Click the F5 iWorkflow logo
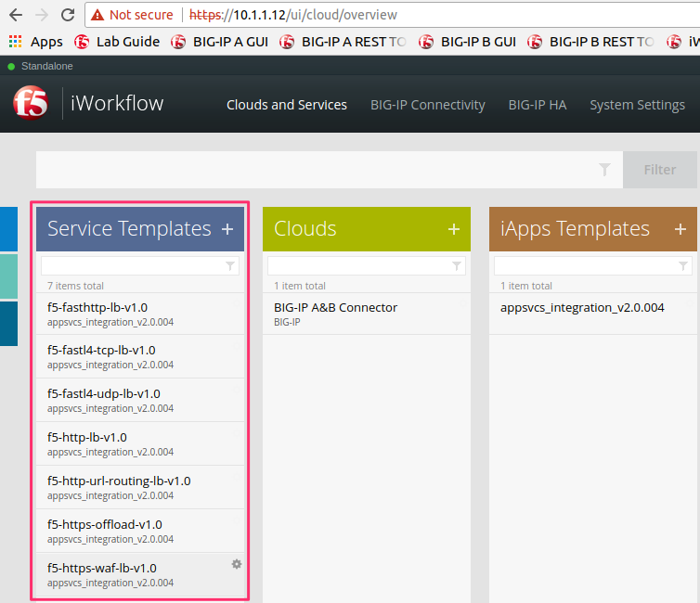The width and height of the screenshot is (700, 603). tap(31, 103)
